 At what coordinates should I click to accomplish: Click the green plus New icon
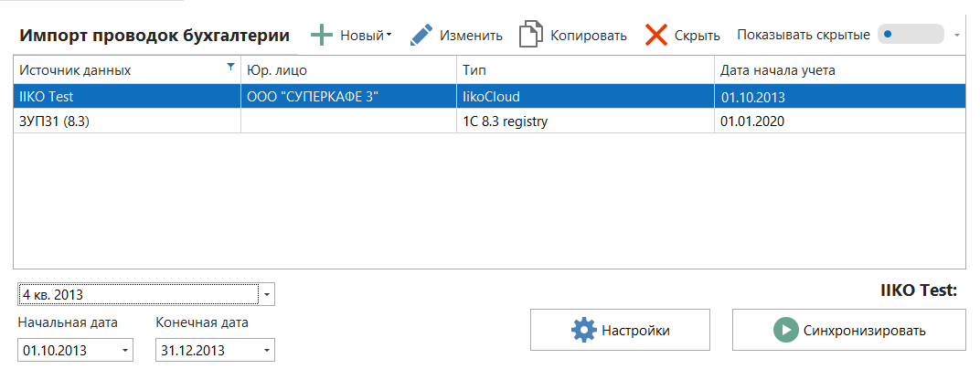[x=322, y=36]
